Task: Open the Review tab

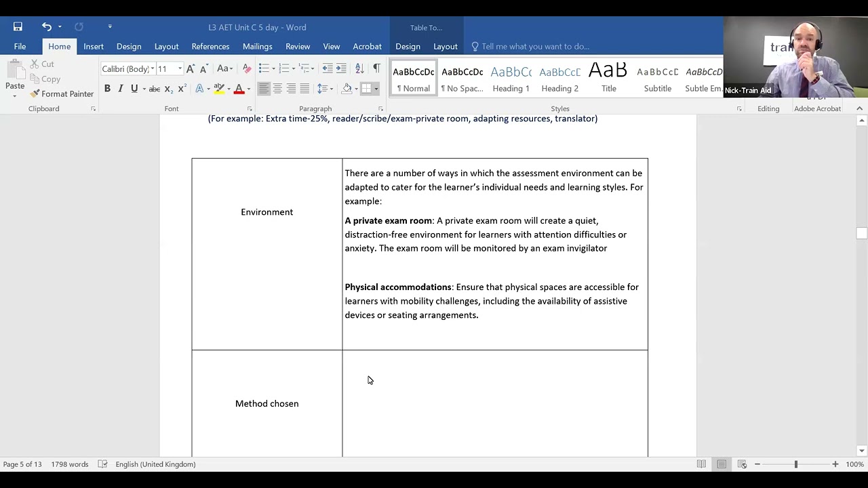Action: tap(298, 46)
